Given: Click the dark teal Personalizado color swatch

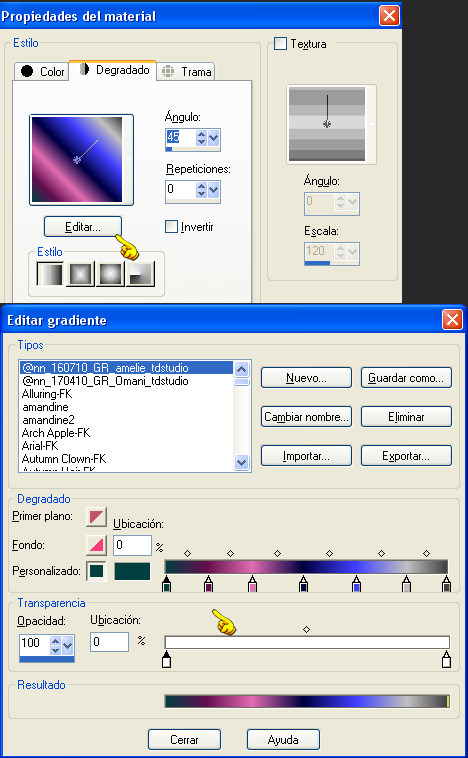Looking at the screenshot, I should point(132,571).
